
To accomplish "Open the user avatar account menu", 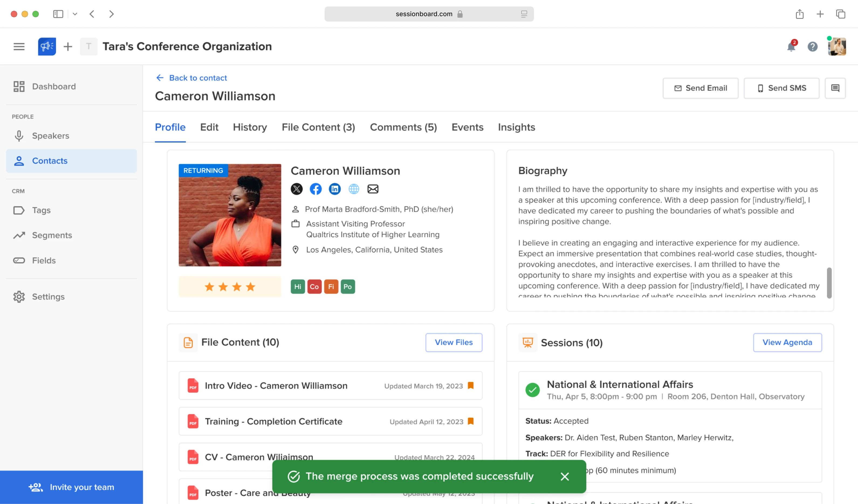I will point(837,47).
